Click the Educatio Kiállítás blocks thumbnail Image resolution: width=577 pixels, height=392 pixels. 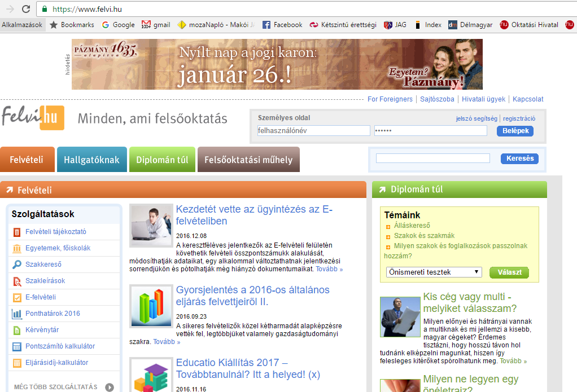click(151, 375)
